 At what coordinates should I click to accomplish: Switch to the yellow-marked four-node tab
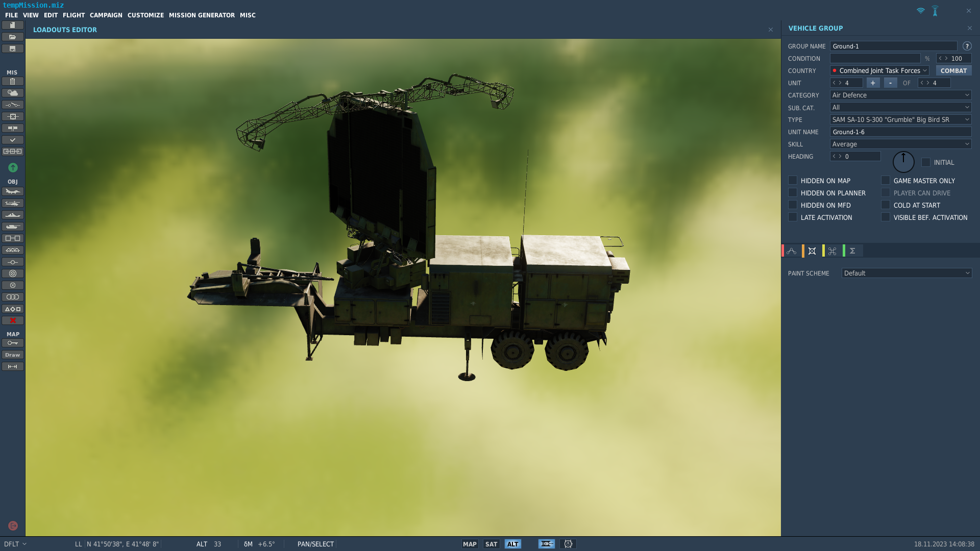coord(832,251)
